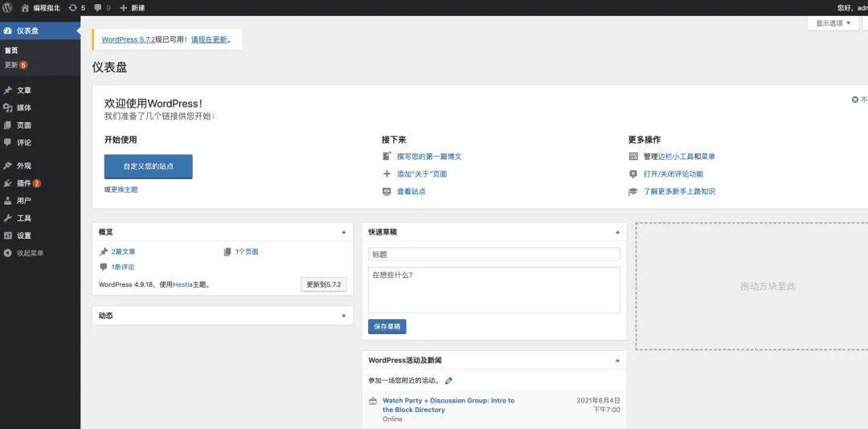The height and width of the screenshot is (429, 868).
Task: Collapse the 快速草稿 box
Action: coord(618,232)
